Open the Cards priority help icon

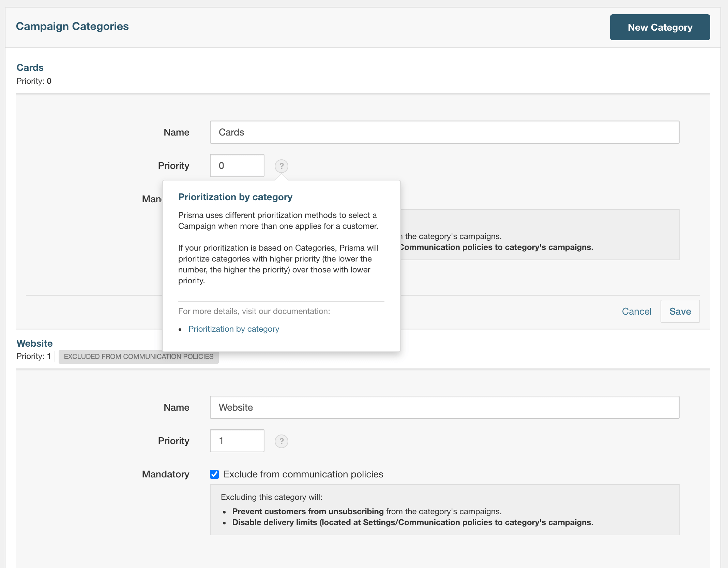tap(282, 166)
